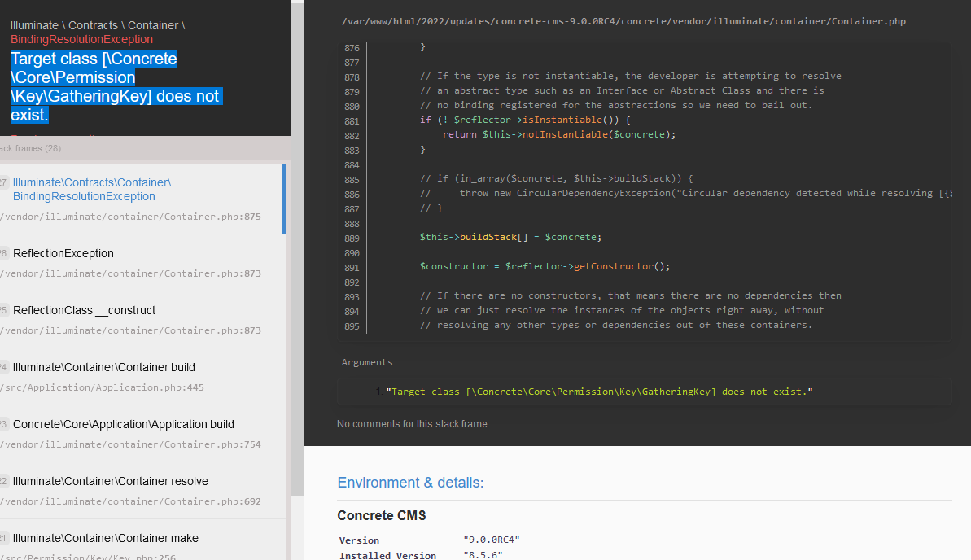Click line number 881 in the code
971x560 pixels.
pyautogui.click(x=352, y=120)
